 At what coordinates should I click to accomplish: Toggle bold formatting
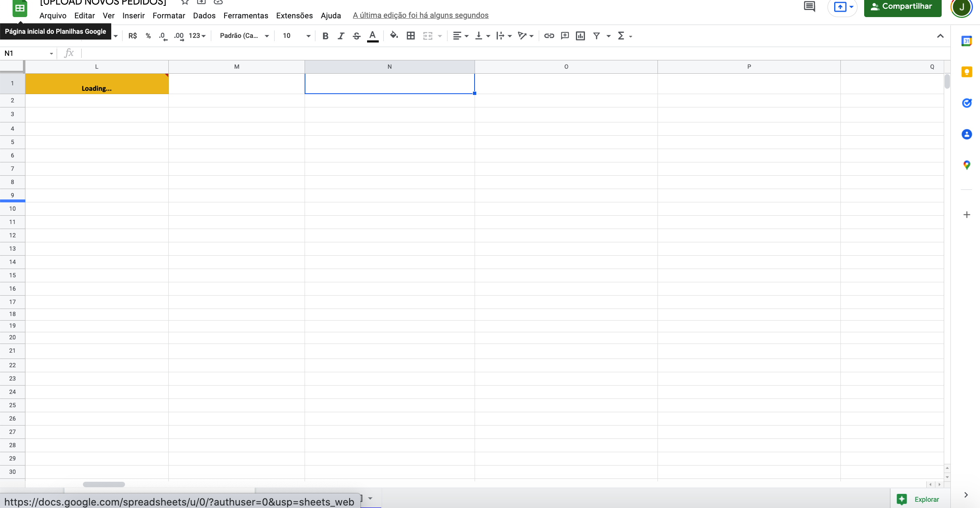pyautogui.click(x=325, y=36)
